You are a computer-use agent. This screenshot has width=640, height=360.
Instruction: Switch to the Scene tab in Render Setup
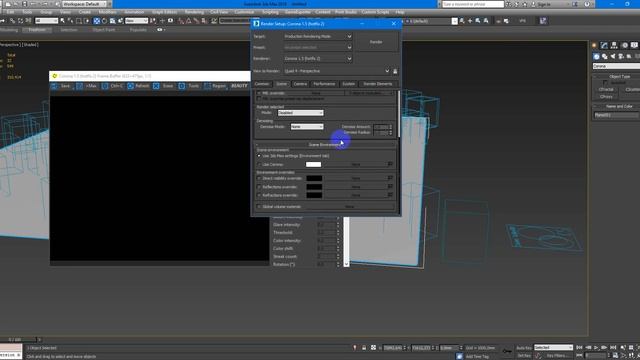click(x=282, y=84)
